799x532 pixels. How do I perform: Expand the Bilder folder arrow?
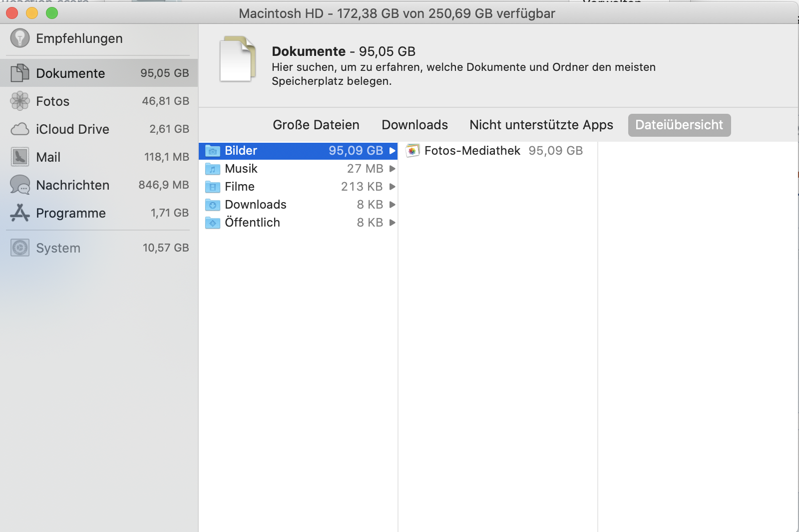click(393, 151)
